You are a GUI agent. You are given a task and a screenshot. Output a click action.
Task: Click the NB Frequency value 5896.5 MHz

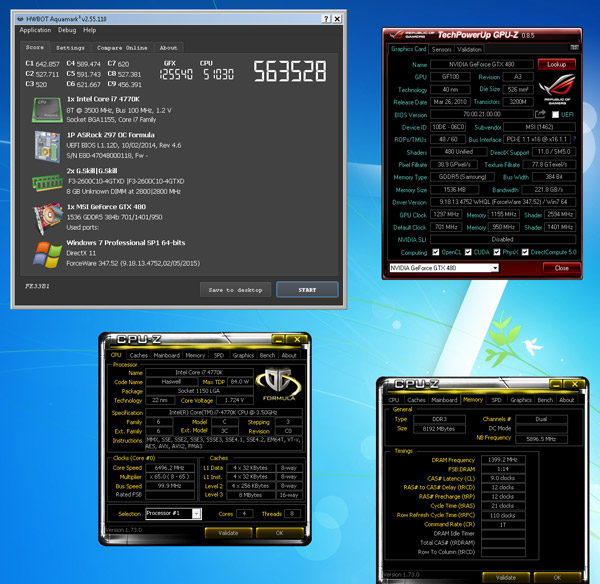541,439
